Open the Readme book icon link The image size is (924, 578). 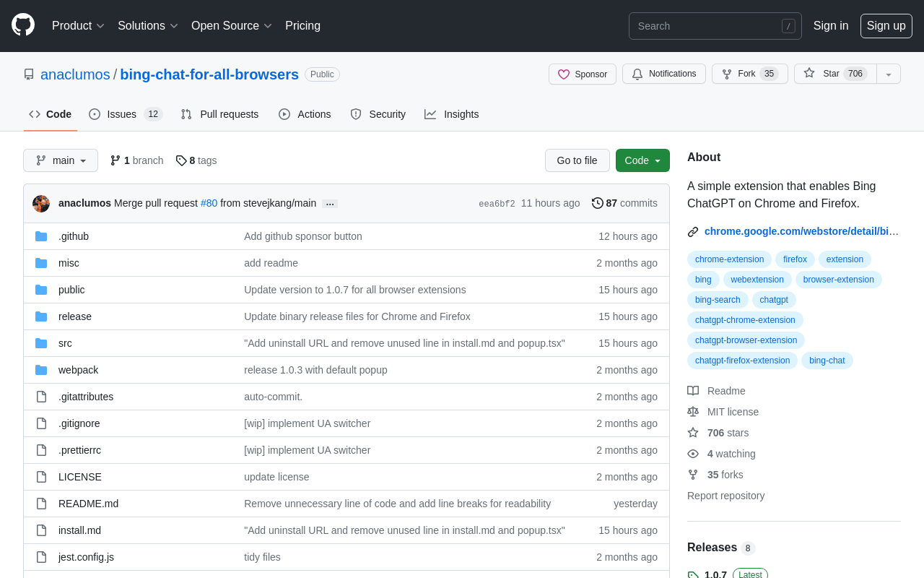pos(693,391)
